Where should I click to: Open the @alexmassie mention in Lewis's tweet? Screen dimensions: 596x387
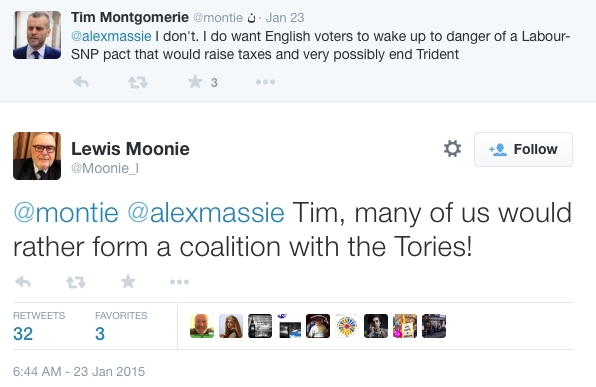pos(206,213)
